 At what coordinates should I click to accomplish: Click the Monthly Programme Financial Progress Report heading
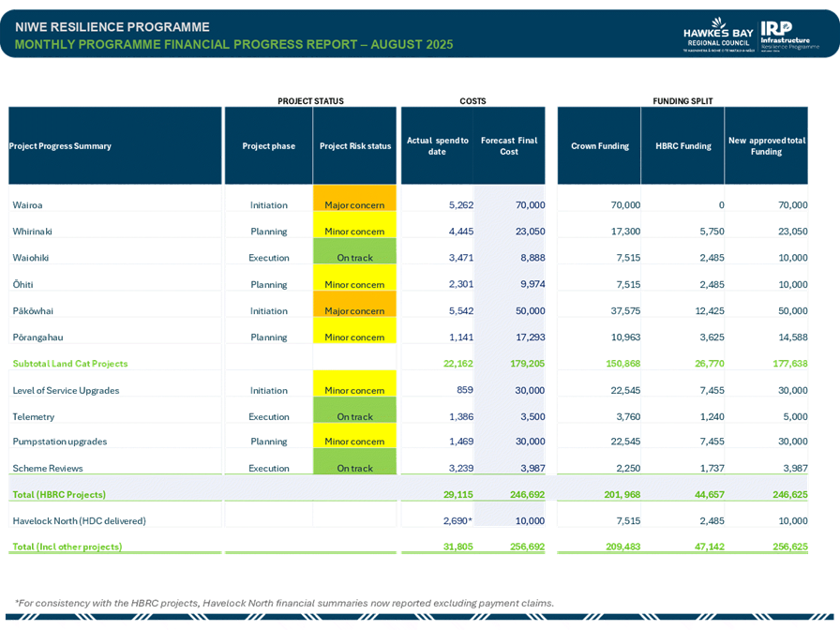[x=233, y=44]
